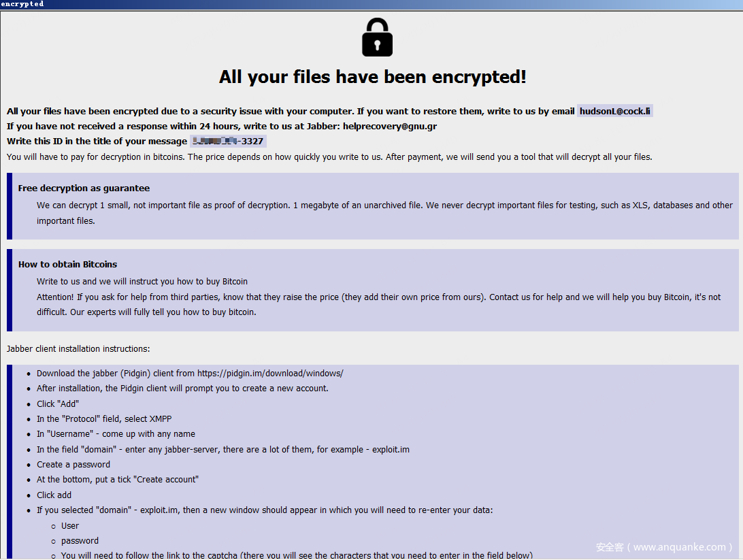This screenshot has height=560, width=743.
Task: Click the lowercase "Click add" bullet
Action: tap(54, 495)
